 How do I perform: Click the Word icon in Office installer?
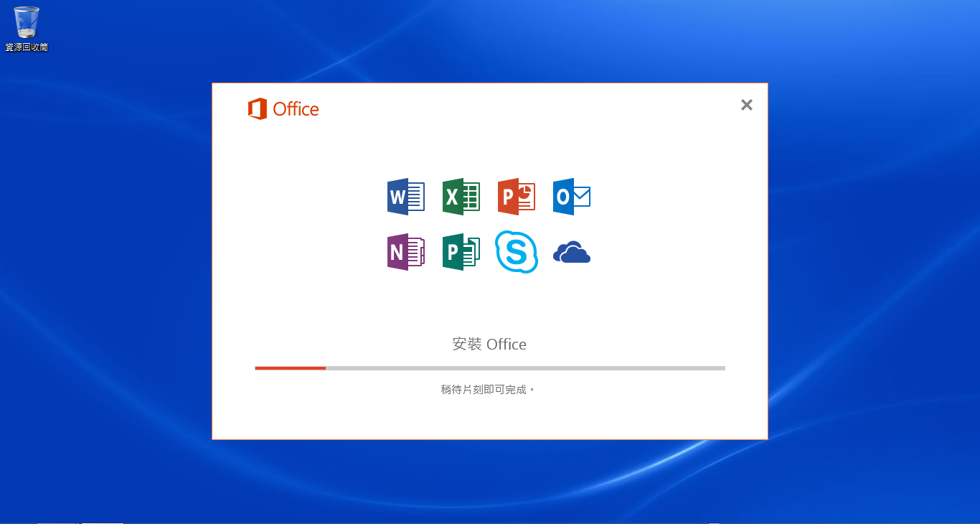click(x=406, y=197)
